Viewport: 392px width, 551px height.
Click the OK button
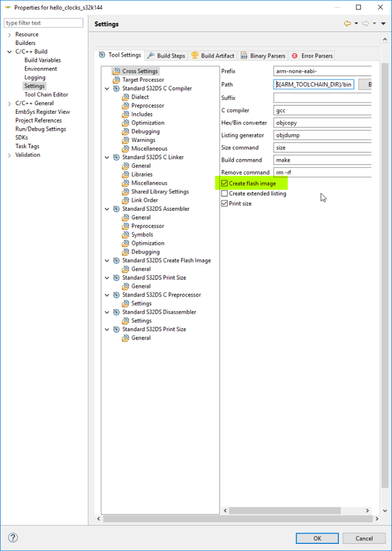click(317, 538)
